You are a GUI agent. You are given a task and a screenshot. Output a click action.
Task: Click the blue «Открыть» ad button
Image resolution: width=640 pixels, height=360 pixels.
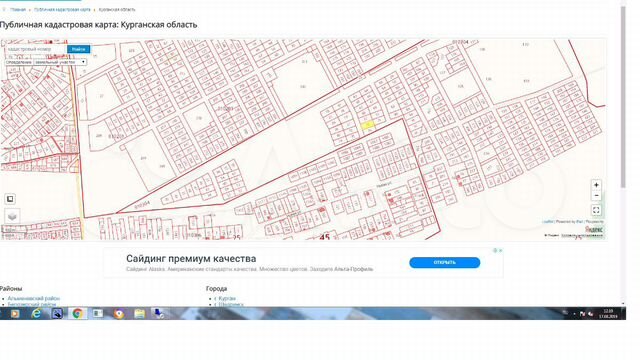pyautogui.click(x=444, y=262)
